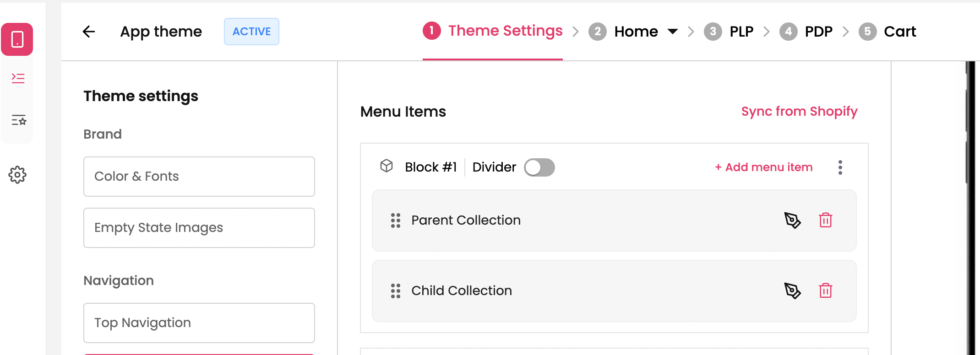The width and height of the screenshot is (980, 355).
Task: Open the settings gear in sidebar
Action: tap(17, 175)
